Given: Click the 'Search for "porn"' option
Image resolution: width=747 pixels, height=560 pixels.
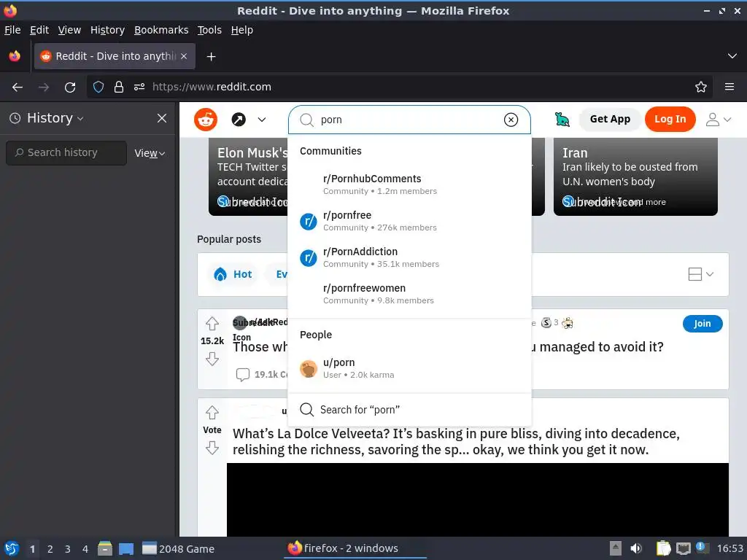Looking at the screenshot, I should (409, 410).
